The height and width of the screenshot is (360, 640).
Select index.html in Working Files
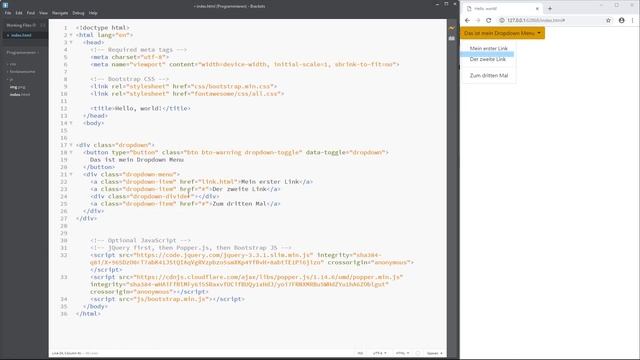(x=21, y=35)
